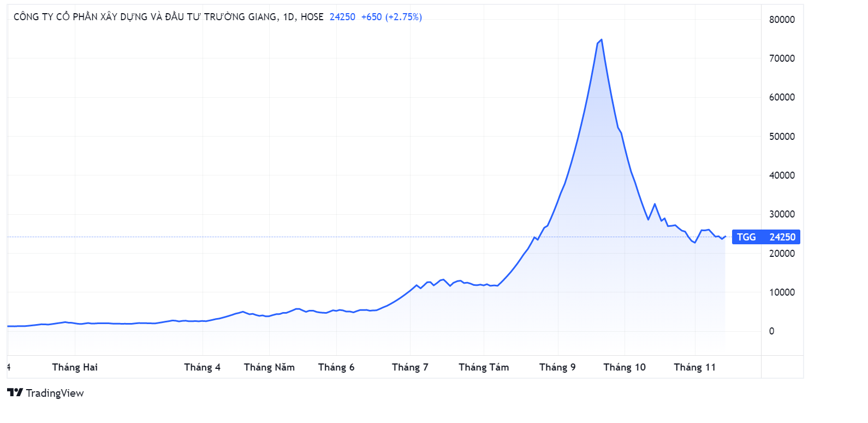Click the Tháng 11 time axis label
The image size is (868, 423).
click(694, 367)
